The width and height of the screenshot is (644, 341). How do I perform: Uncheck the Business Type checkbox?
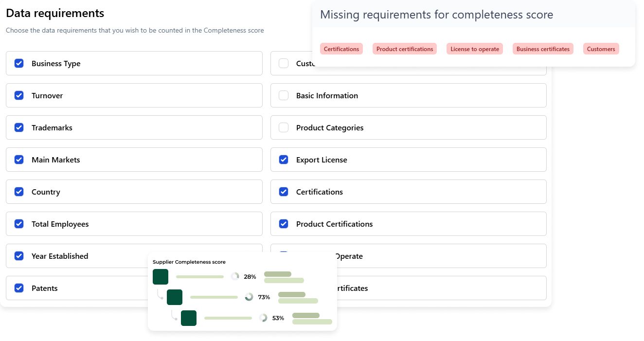(x=19, y=63)
